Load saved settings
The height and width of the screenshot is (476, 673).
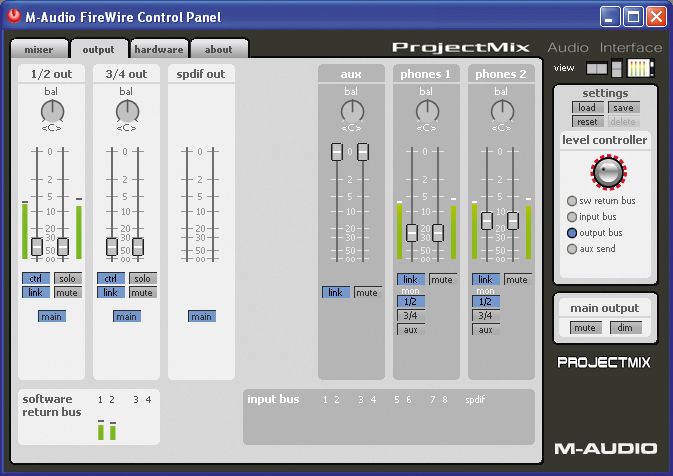[587, 107]
